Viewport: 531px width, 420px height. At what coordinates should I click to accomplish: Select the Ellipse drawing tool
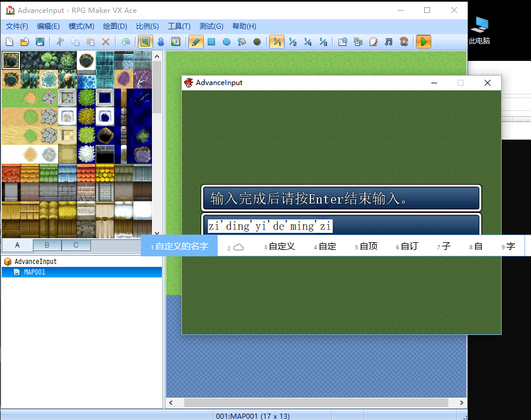click(x=226, y=42)
